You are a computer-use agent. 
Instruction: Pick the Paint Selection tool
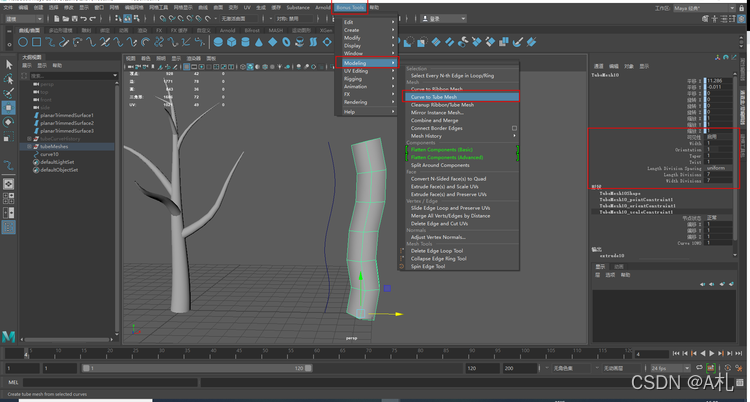pyautogui.click(x=8, y=92)
